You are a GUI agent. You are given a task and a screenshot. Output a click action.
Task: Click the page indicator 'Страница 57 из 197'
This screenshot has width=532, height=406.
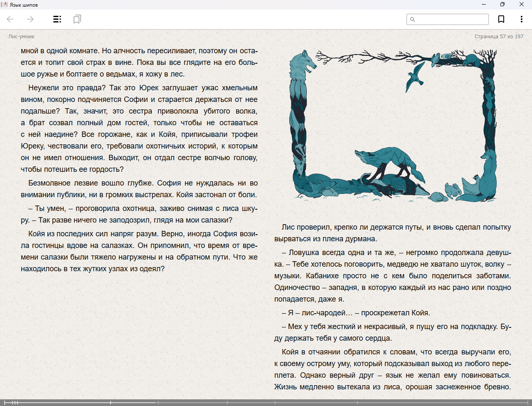click(499, 37)
